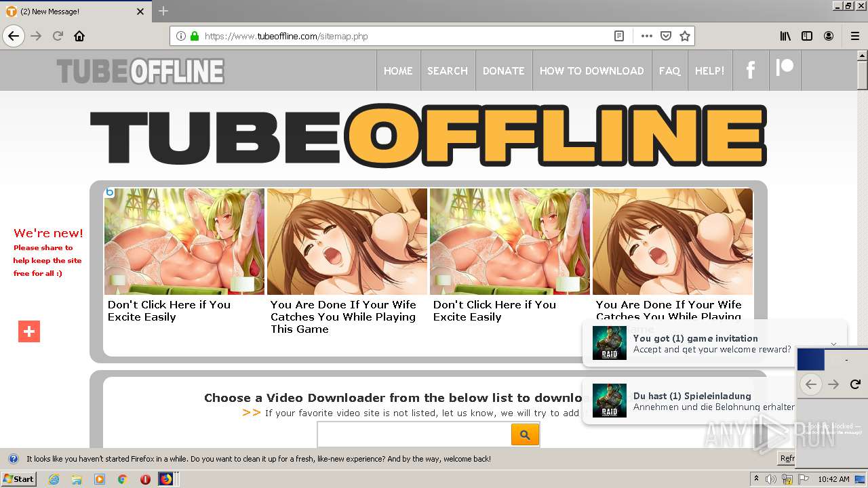This screenshot has width=868, height=488.
Task: Click the Patreon icon in site header
Action: (x=785, y=68)
